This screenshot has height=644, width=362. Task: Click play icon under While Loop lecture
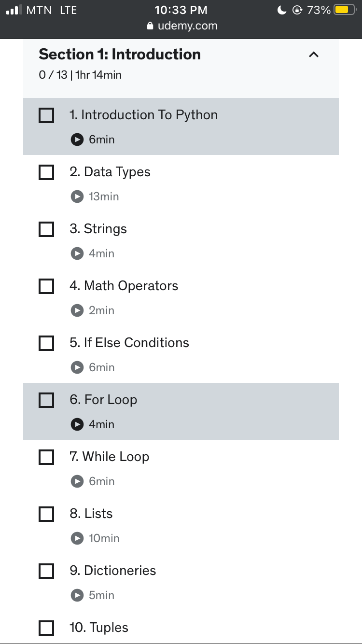[77, 481]
